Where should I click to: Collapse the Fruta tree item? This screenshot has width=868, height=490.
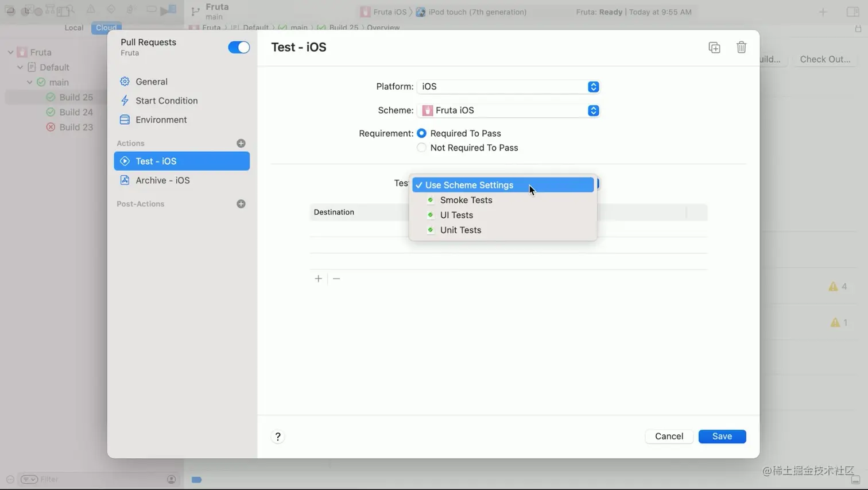pyautogui.click(x=10, y=52)
